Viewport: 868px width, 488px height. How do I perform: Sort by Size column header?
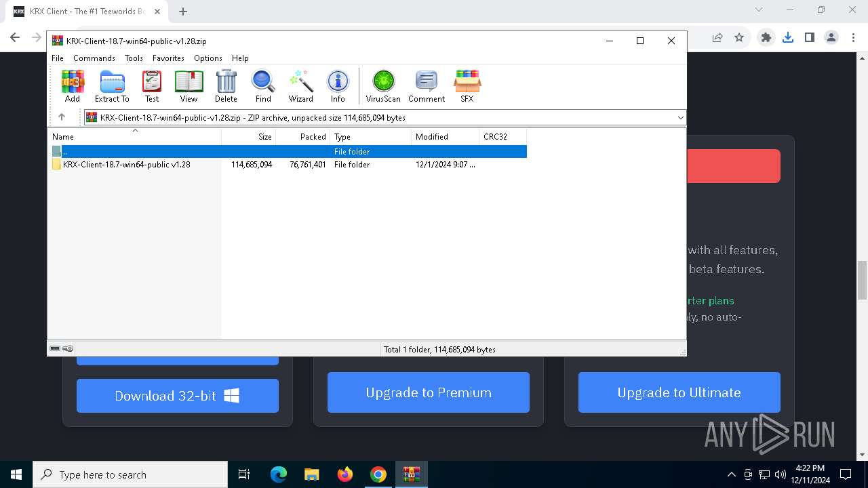click(x=249, y=136)
